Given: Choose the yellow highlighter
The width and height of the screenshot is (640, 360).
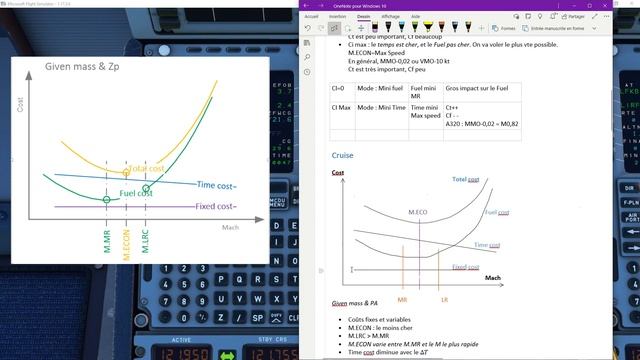Looking at the screenshot, I should [428, 28].
